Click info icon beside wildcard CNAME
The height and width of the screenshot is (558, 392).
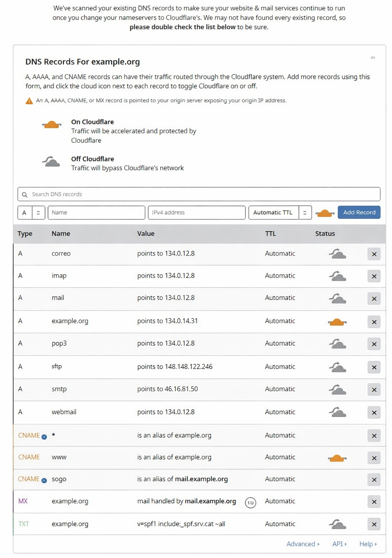[x=44, y=437]
